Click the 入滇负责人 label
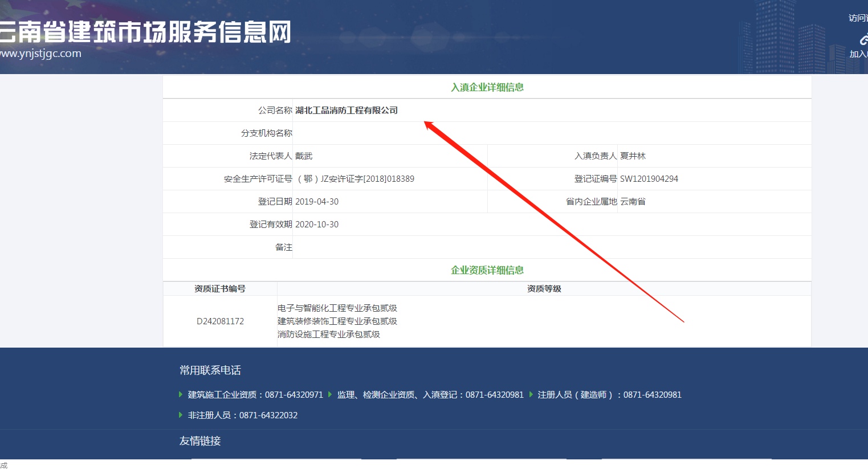Viewport: 868px width, 469px height. (x=596, y=156)
